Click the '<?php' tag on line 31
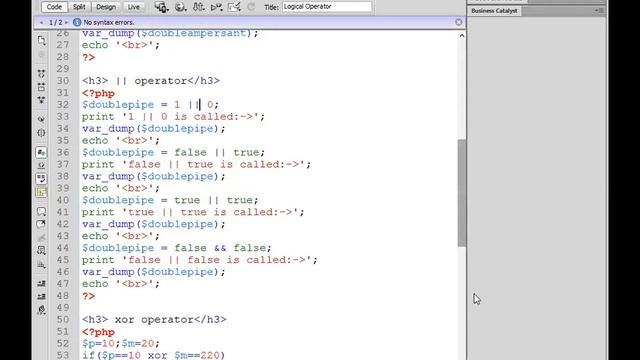The width and height of the screenshot is (640, 360). (x=98, y=93)
